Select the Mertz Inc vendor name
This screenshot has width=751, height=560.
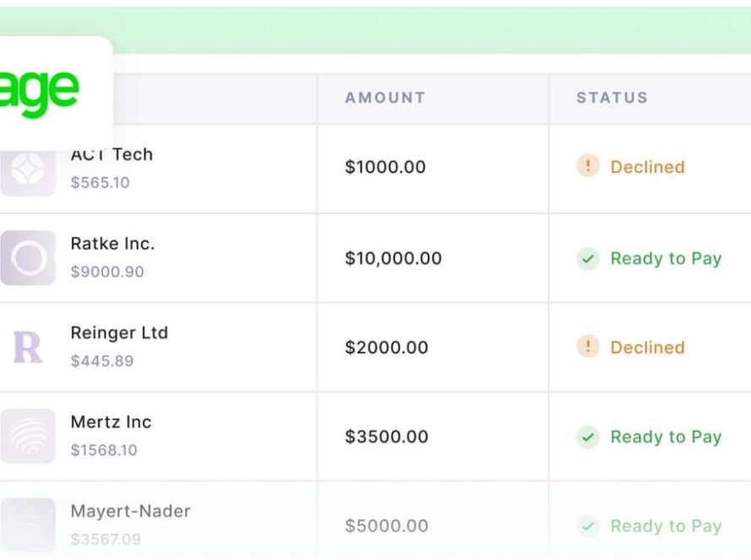[111, 422]
